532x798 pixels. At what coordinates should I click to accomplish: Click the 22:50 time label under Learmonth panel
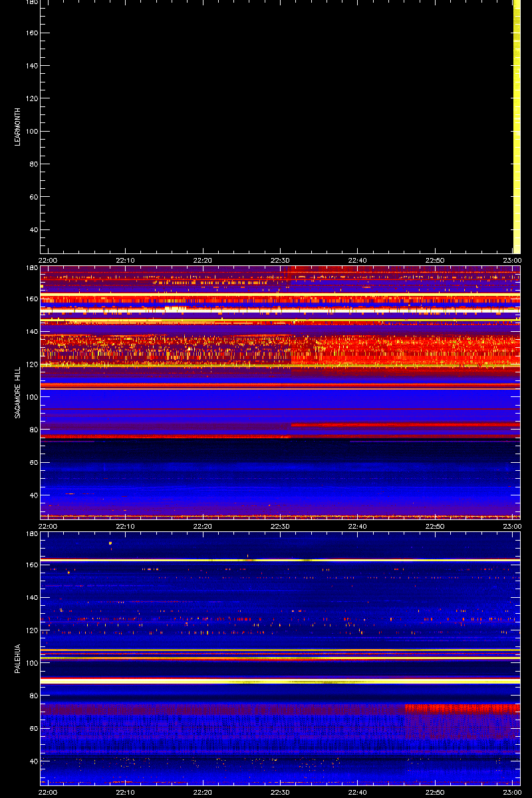pos(435,260)
